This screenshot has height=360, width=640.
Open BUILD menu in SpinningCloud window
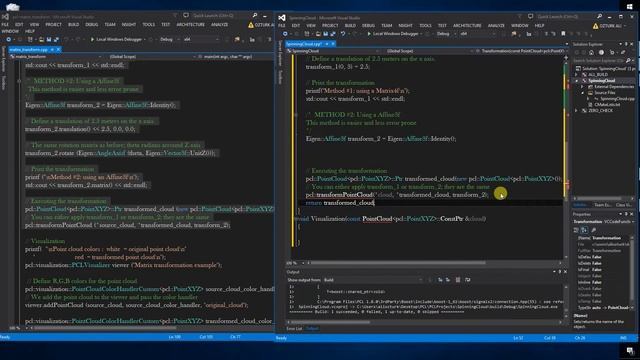pos(350,25)
